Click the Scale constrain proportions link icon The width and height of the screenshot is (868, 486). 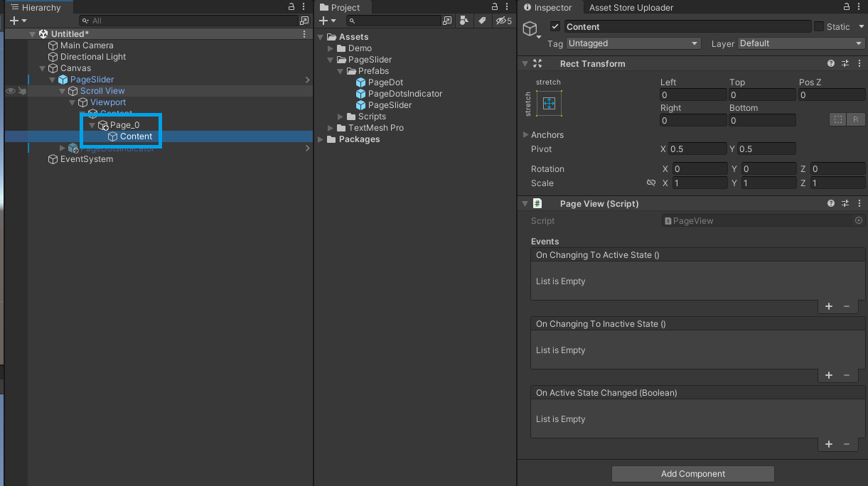pos(650,183)
